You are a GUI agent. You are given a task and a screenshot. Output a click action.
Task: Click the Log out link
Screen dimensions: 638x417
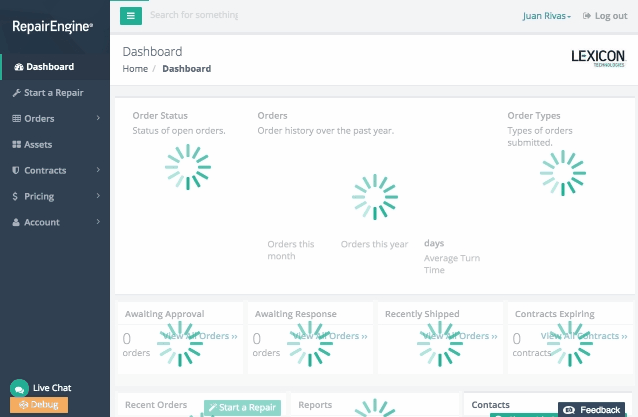[x=604, y=16]
